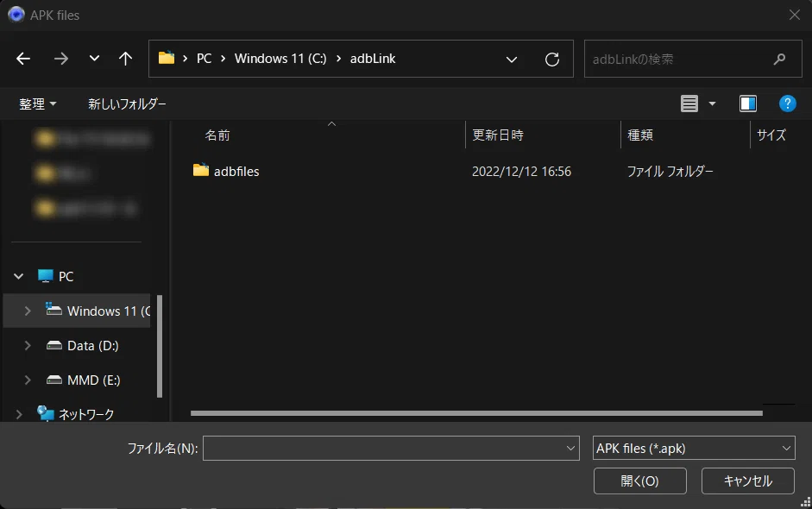Screen dimensions: 812x509
Task: Open the view options dropdown arrow
Action: (712, 104)
